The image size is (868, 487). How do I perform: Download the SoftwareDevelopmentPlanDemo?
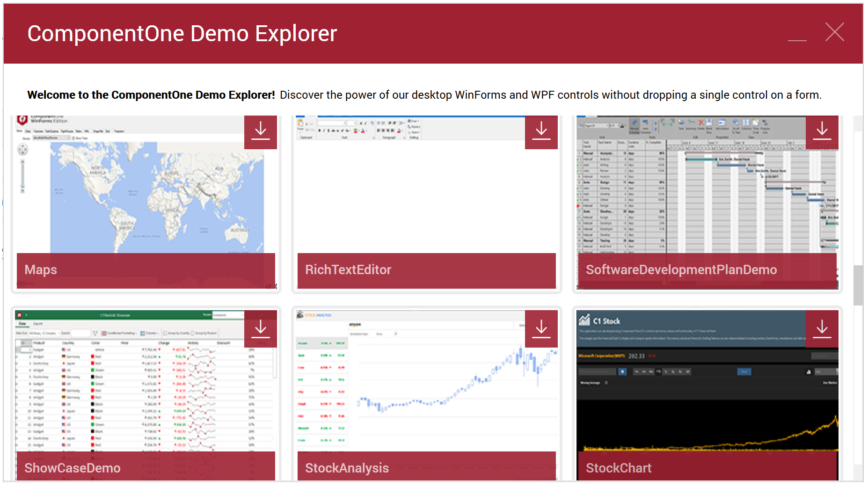822,131
